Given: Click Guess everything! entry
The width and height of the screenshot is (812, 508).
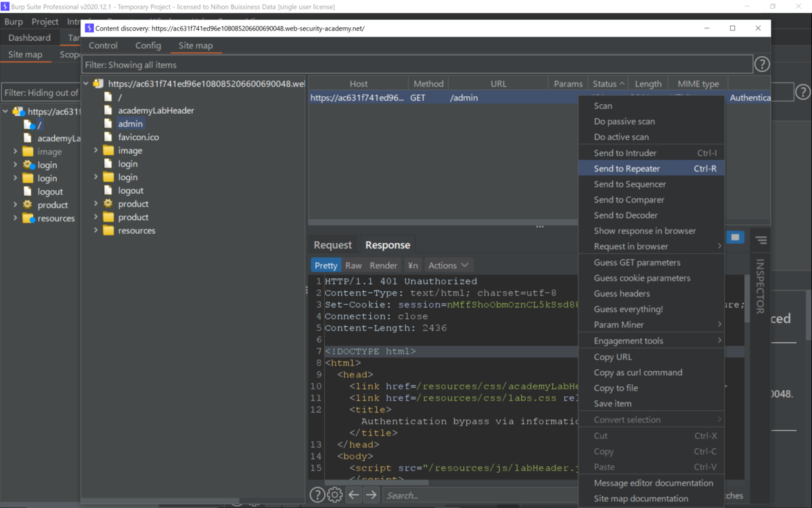Looking at the screenshot, I should [651, 310].
